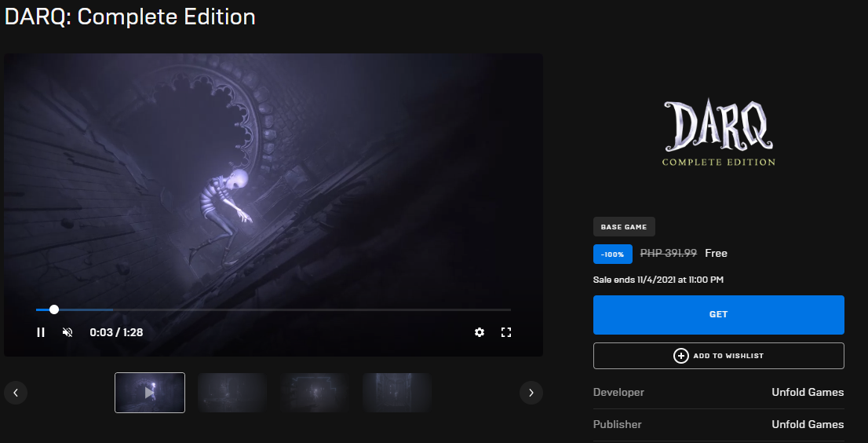
Task: Open publisher Unfold Games link
Action: (808, 424)
